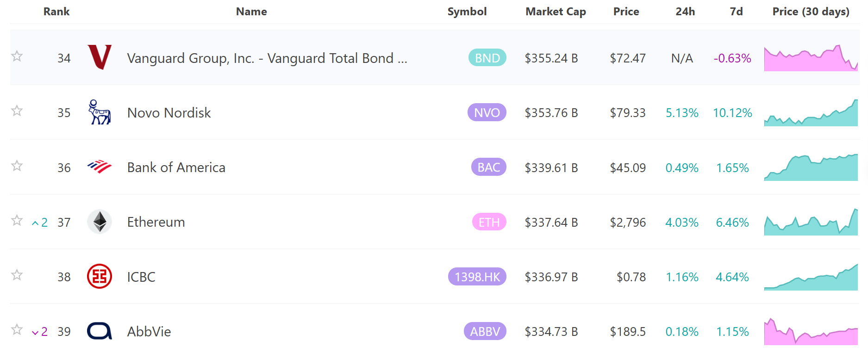Click the ICBC red circle logo
The width and height of the screenshot is (868, 353).
100,276
